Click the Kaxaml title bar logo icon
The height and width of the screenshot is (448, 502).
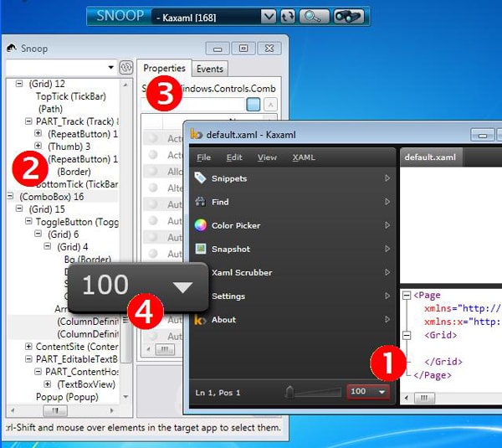197,134
